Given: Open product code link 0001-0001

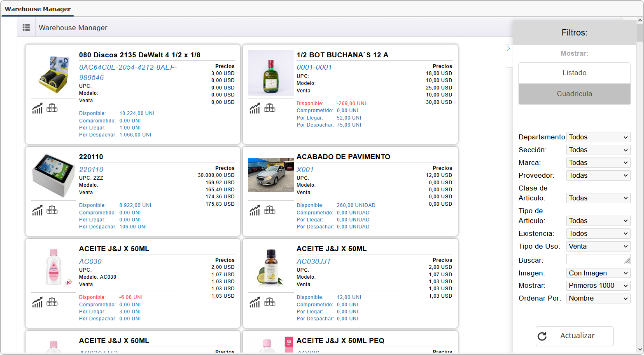Looking at the screenshot, I should pos(314,68).
